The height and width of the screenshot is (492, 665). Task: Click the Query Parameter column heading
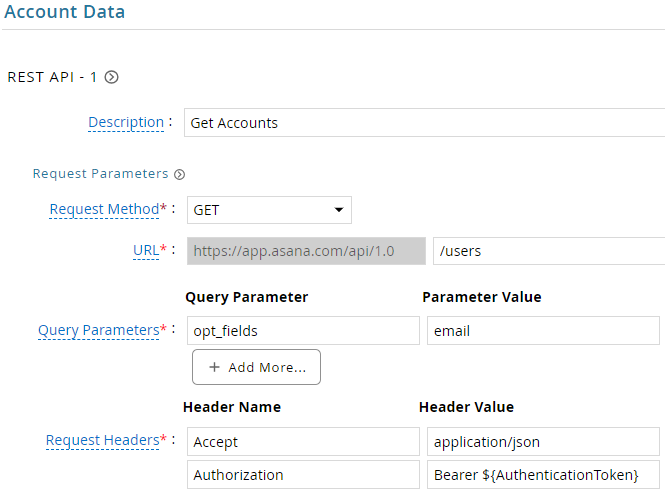pyautogui.click(x=247, y=297)
